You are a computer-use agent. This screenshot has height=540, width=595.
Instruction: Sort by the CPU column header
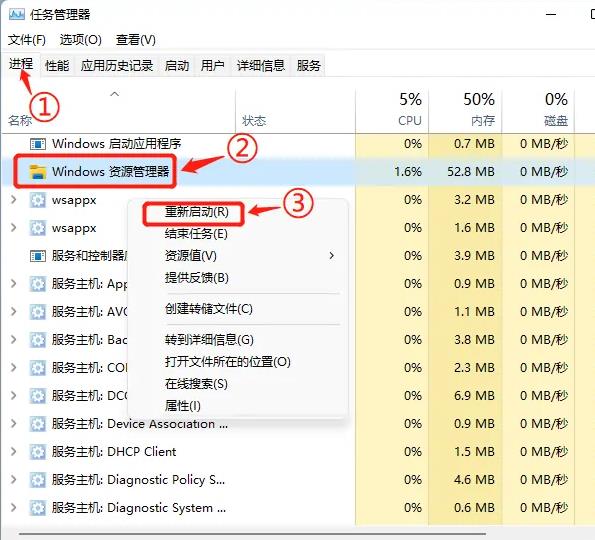410,121
